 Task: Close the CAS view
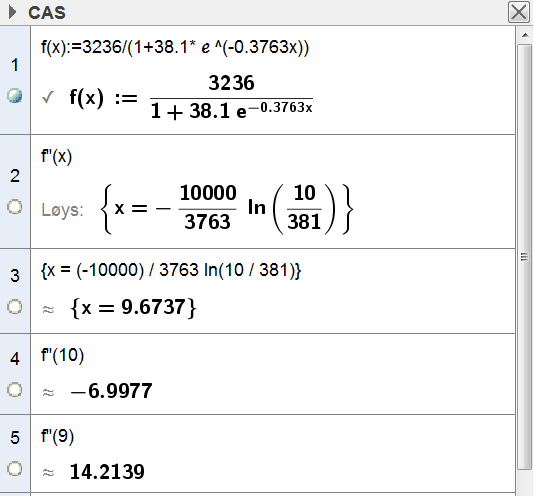click(519, 12)
